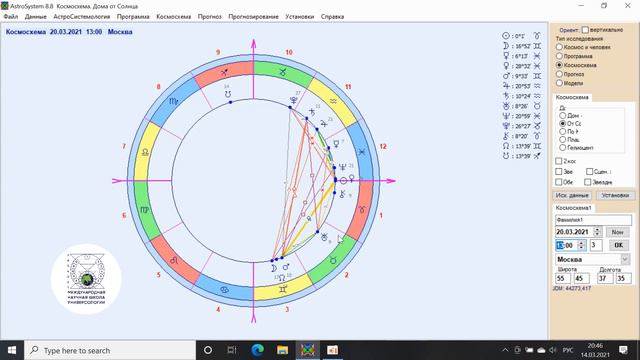Viewport: 640px width, 360px height.
Task: Click the date spinner arrows beside 20.03.2021
Action: (x=597, y=232)
